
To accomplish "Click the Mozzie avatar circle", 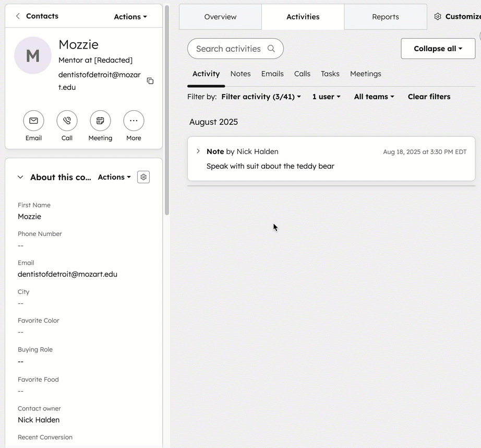I will [x=33, y=55].
